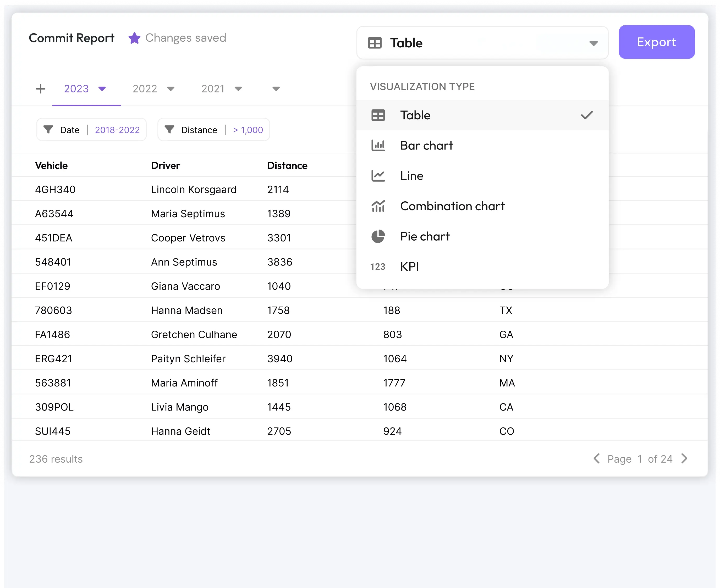Select the Bar chart visualization icon
Screen dimensions: 720x588
378,145
